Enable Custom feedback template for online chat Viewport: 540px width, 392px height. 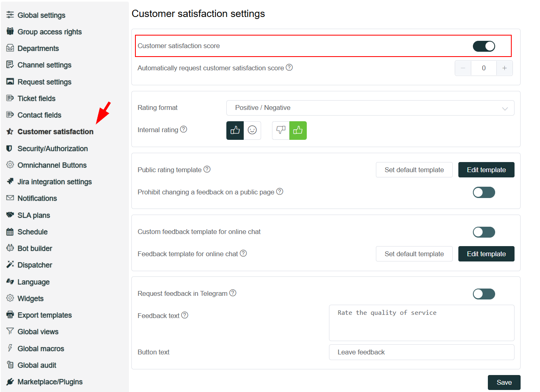(484, 232)
